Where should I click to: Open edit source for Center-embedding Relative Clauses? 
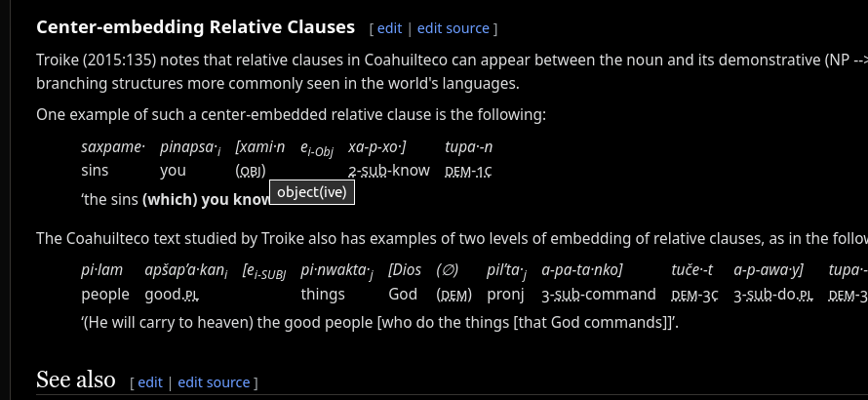(x=453, y=28)
